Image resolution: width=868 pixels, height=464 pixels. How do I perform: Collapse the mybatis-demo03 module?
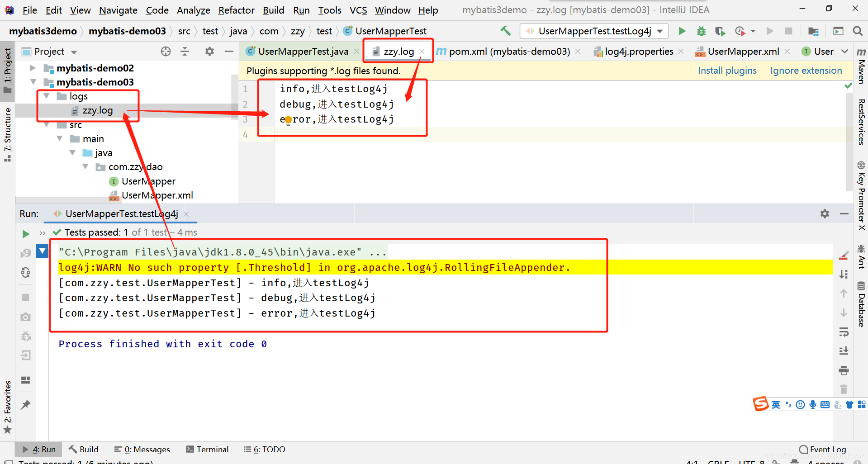(33, 82)
